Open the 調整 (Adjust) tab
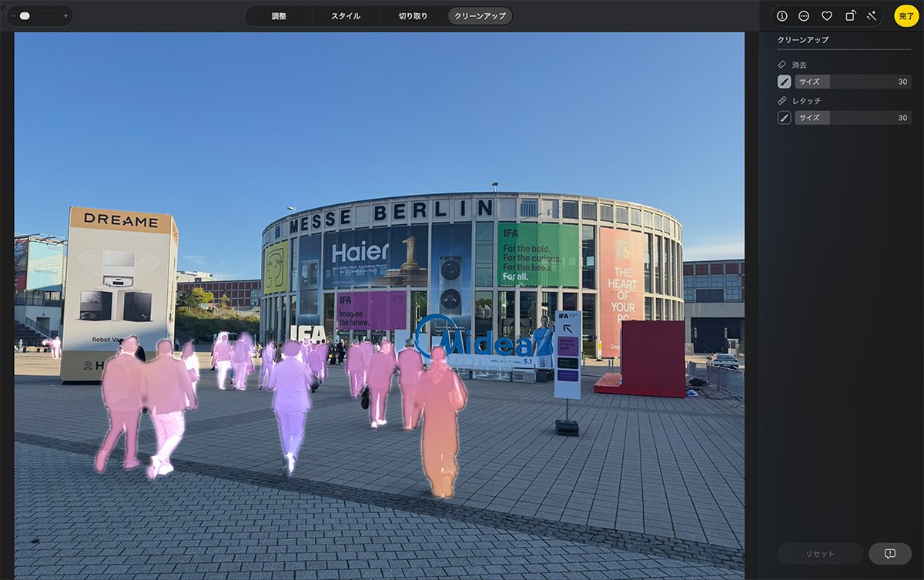 tap(279, 15)
